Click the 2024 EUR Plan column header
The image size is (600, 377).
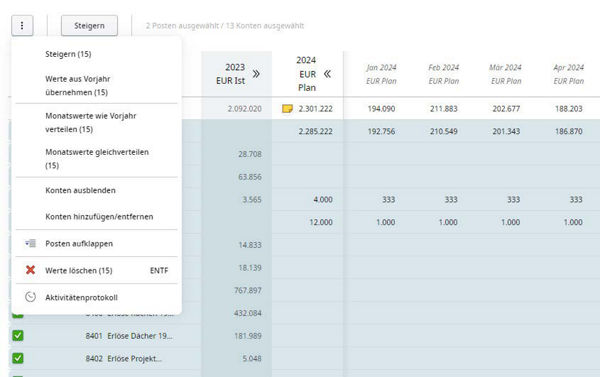point(307,74)
